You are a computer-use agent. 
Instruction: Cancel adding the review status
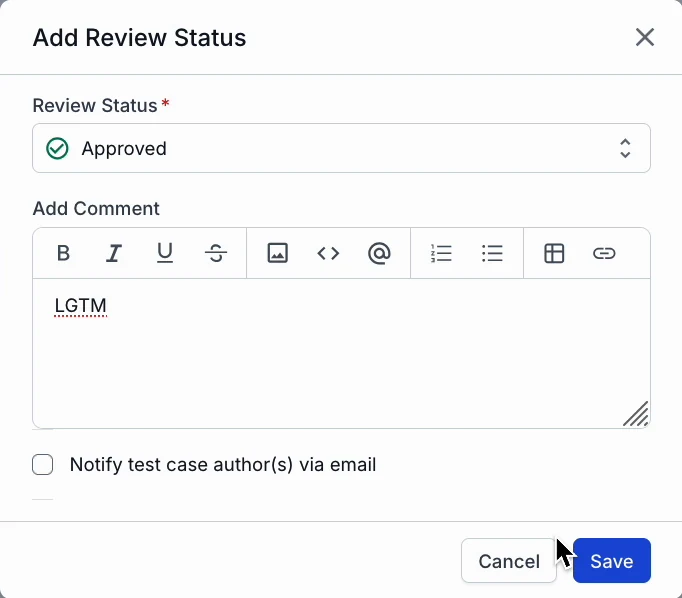(x=509, y=561)
